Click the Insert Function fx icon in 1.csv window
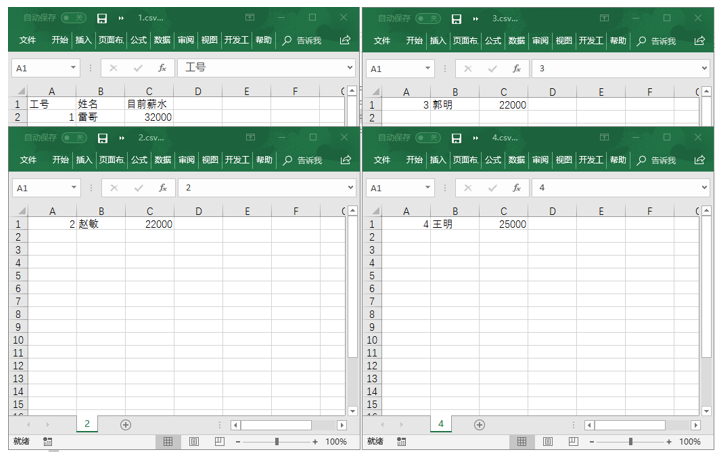Screen dimensions: 725x456 coord(162,68)
